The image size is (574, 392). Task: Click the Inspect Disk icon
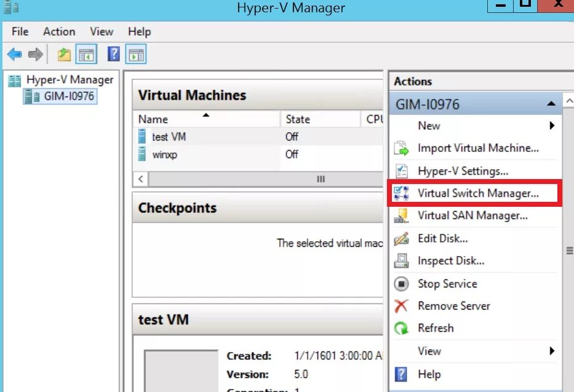pos(402,261)
